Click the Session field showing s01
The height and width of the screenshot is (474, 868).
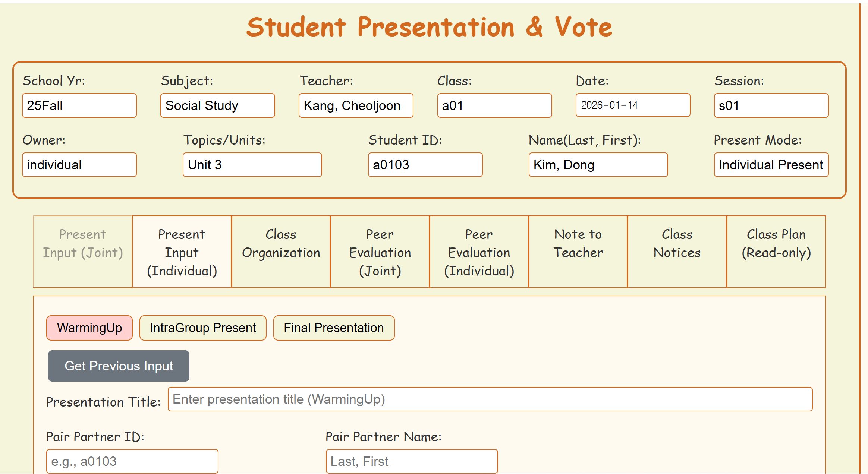(x=771, y=105)
